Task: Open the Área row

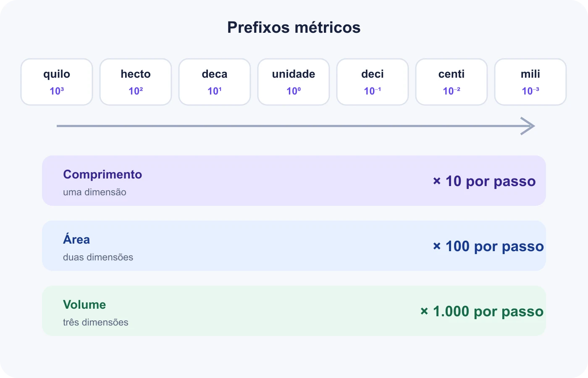Action: tap(294, 246)
